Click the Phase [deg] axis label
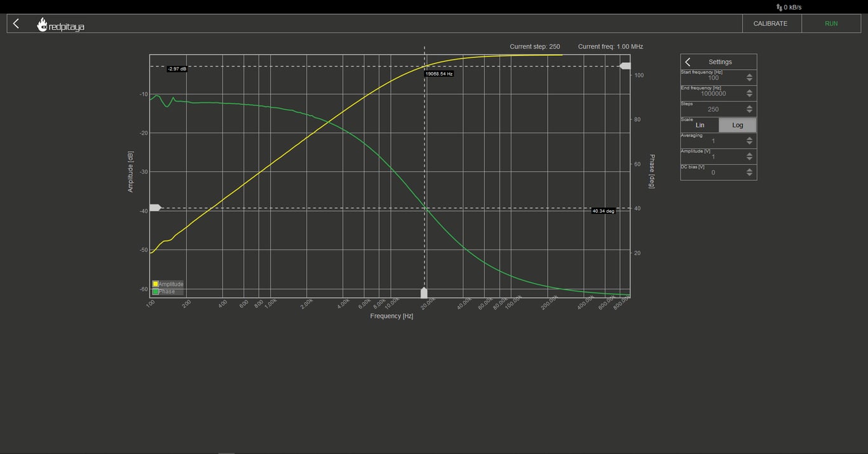Viewport: 868px width, 454px height. click(x=651, y=171)
